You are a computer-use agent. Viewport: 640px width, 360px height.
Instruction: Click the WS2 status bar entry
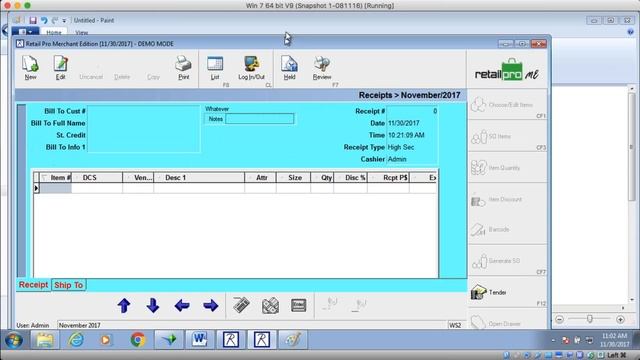point(455,325)
